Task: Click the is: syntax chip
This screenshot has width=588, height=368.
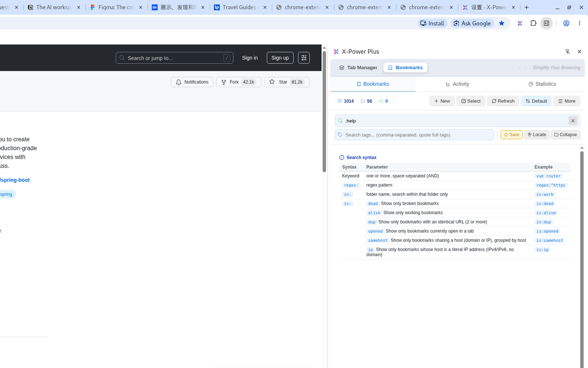Action: click(x=347, y=204)
